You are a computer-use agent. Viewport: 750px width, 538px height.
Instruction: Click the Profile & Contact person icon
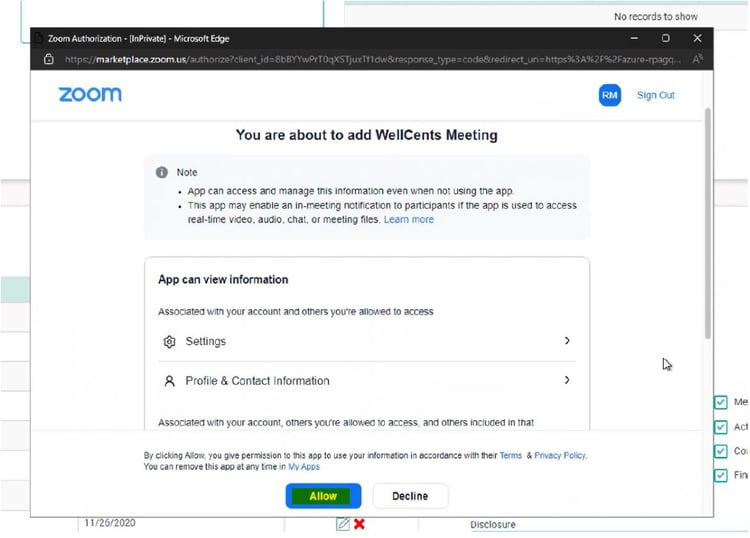tap(169, 381)
